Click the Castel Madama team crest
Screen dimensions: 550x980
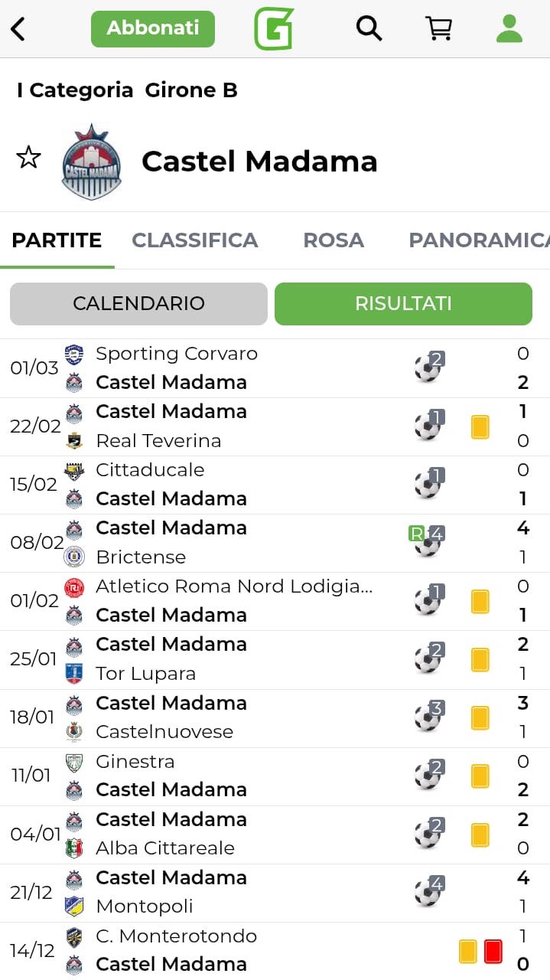click(92, 162)
